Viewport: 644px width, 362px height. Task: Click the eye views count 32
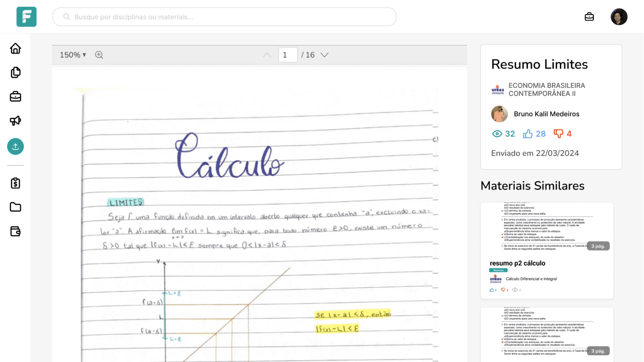[x=503, y=133]
